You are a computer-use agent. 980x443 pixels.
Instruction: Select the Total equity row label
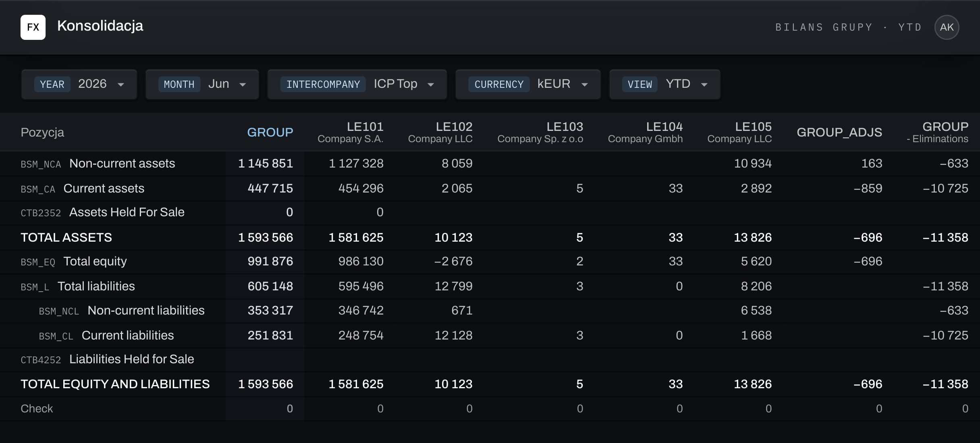[x=95, y=261]
